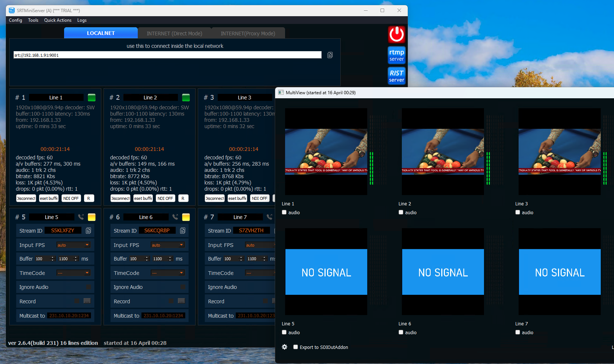
Task: Open Input FPS dropdown on Line 6
Action: [168, 245]
